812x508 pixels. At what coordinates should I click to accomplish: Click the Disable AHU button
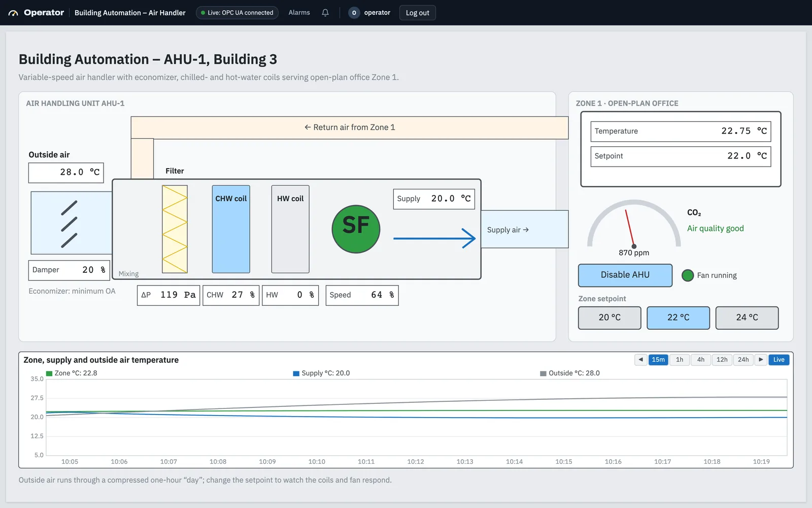tap(625, 275)
